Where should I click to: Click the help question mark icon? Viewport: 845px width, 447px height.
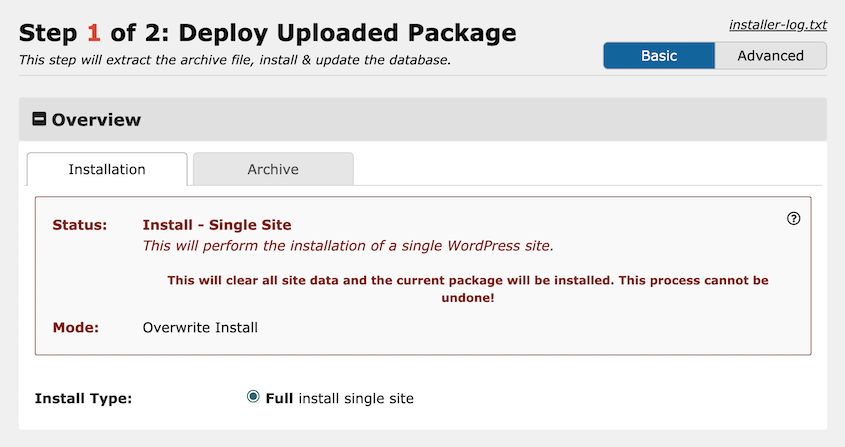pyautogui.click(x=794, y=219)
